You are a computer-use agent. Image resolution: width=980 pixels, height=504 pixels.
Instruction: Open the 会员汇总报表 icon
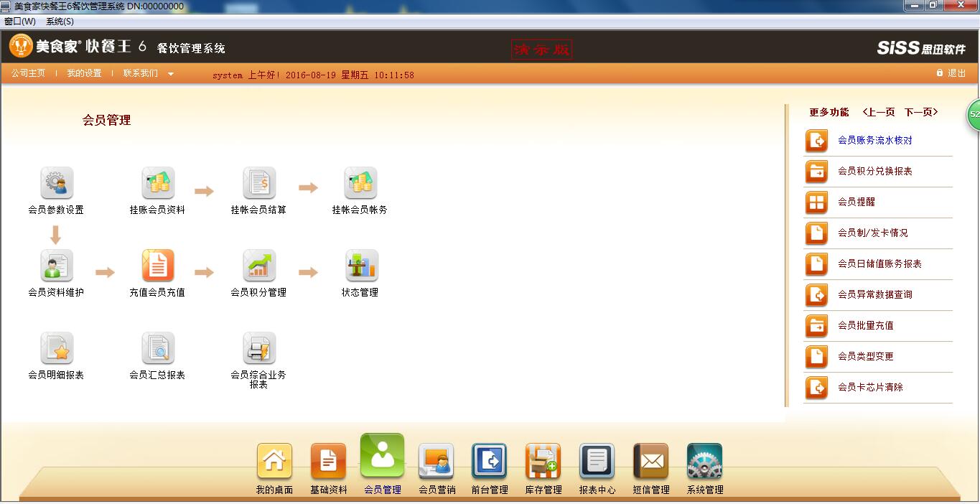pyautogui.click(x=158, y=349)
